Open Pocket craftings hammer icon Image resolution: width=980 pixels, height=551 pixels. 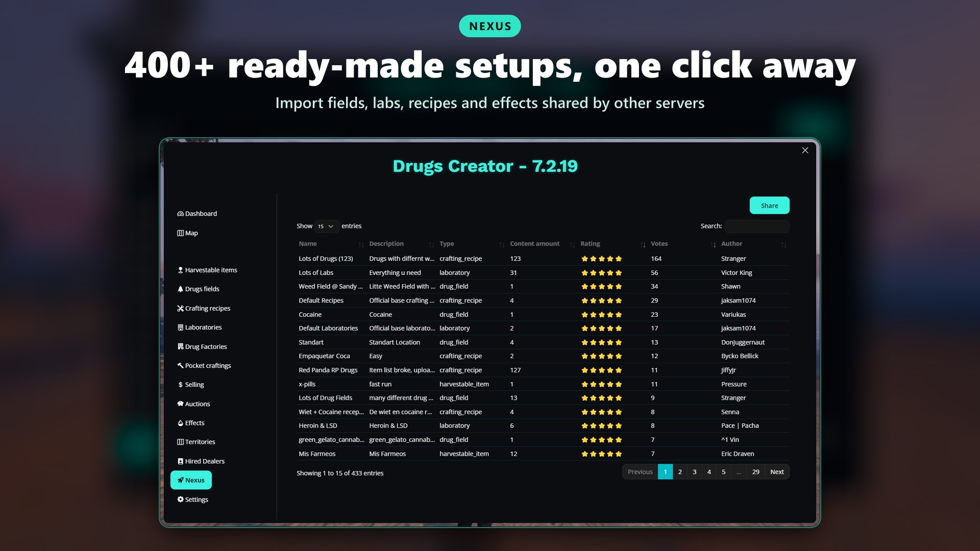tap(180, 365)
